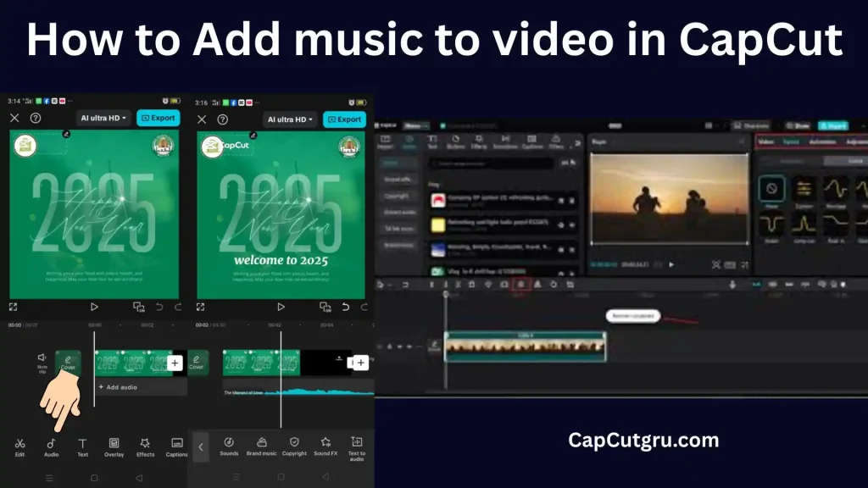Open Brand music

[261, 446]
